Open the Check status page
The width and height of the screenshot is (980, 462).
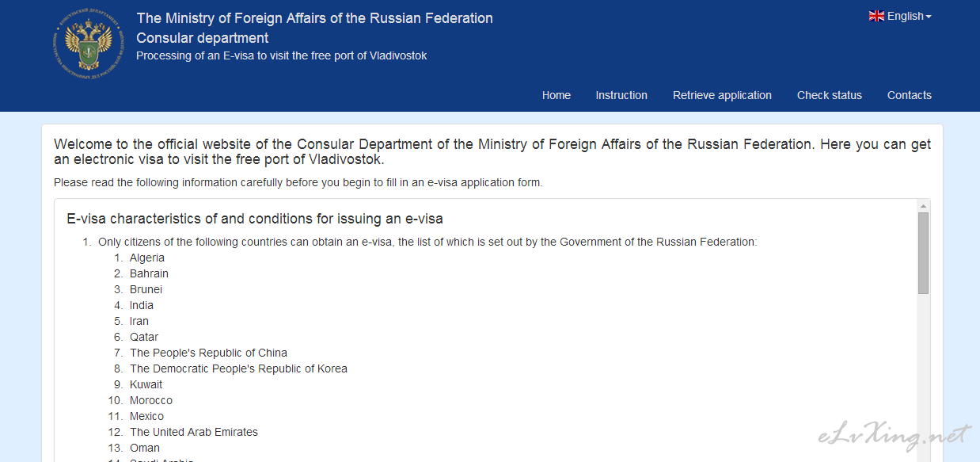(830, 95)
